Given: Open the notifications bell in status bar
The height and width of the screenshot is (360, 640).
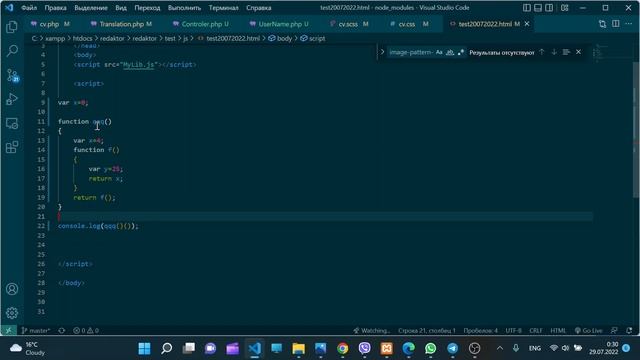Looking at the screenshot, I should (x=629, y=330).
